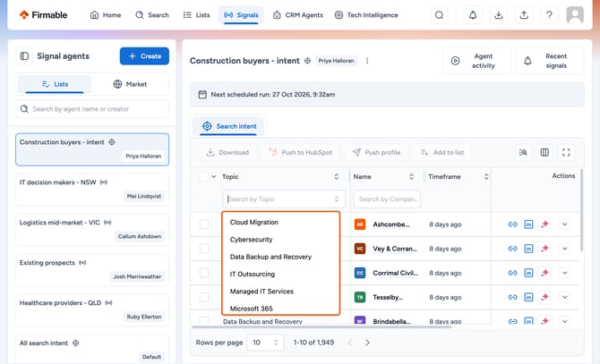600x364 pixels.
Task: Click Add to list button
Action: [x=442, y=152]
